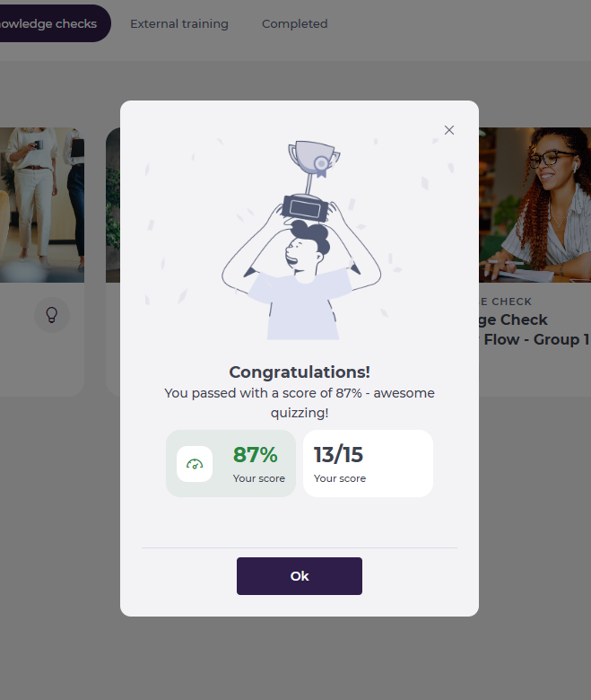Click the speedometer gauge score icon

point(195,464)
